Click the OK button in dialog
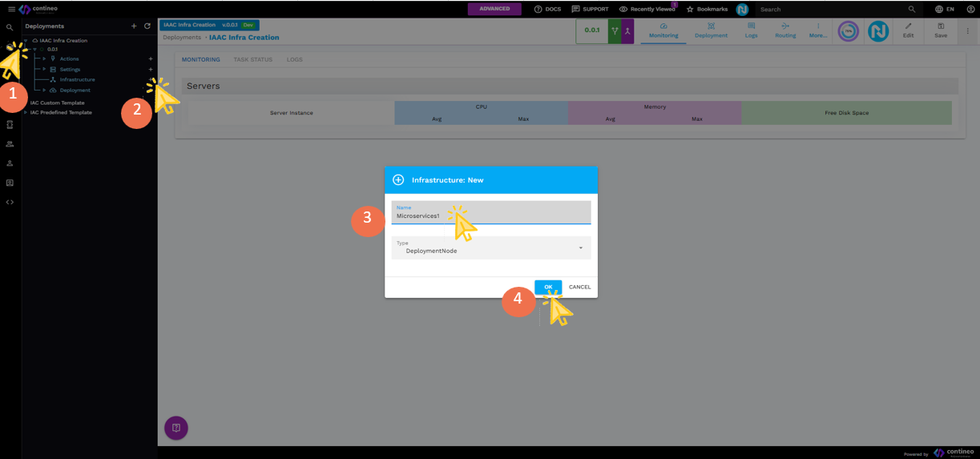Image resolution: width=980 pixels, height=459 pixels. (548, 287)
